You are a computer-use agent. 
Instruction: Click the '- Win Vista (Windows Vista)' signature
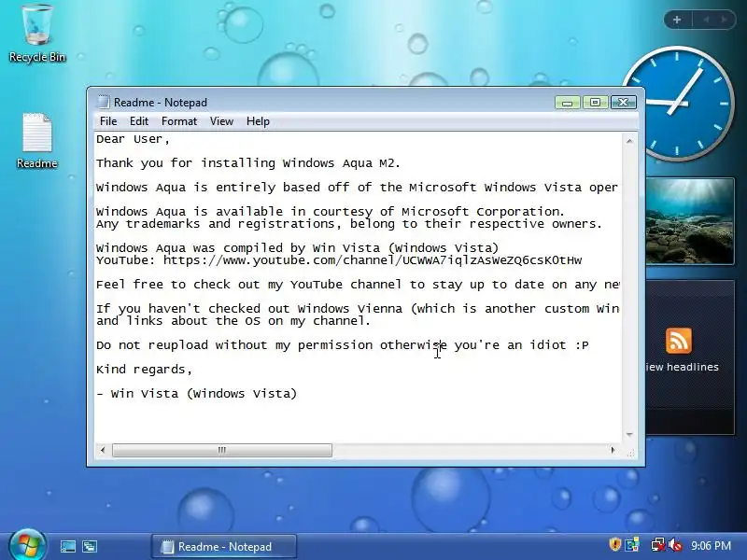[197, 394]
